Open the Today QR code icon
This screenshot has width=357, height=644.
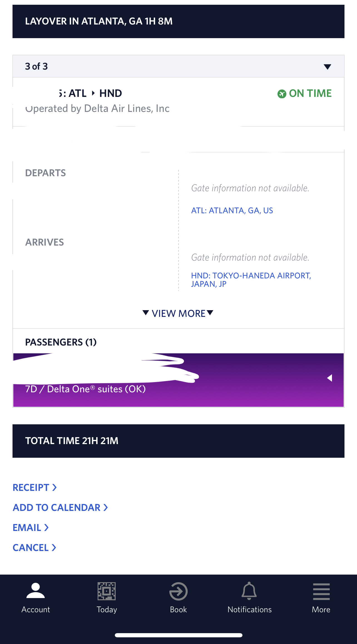107,591
